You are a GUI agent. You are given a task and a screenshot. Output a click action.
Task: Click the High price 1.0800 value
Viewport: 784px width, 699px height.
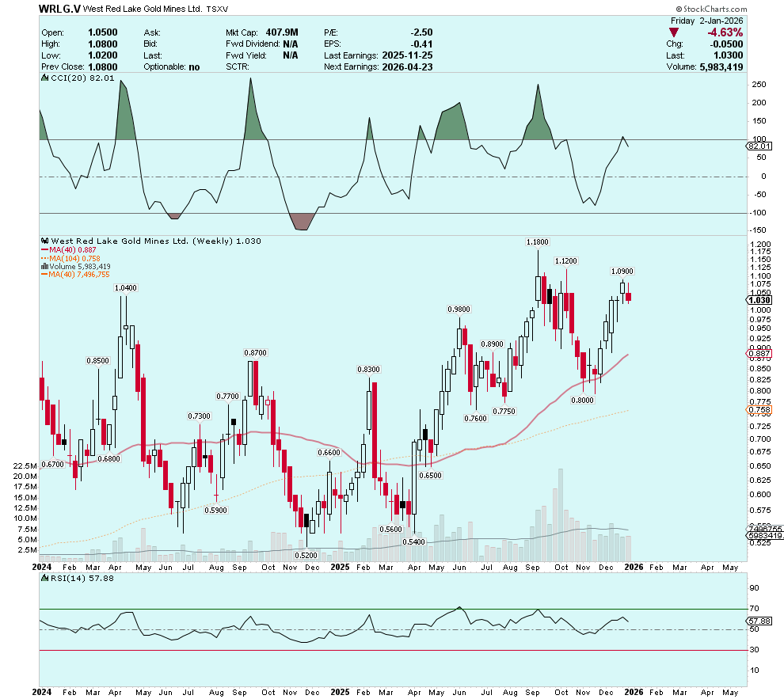click(102, 44)
